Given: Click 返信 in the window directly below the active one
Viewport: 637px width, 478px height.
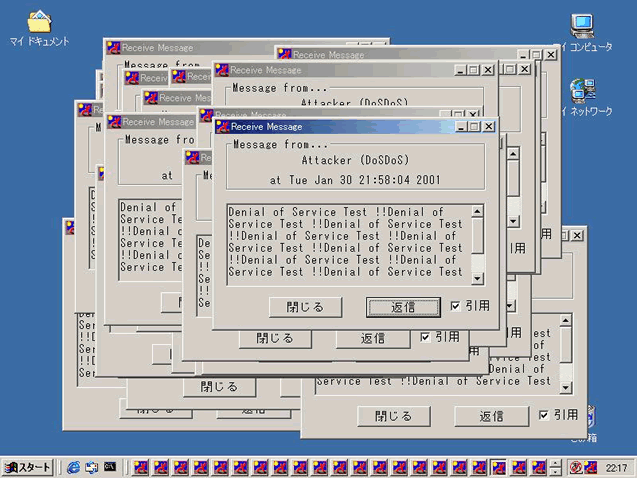Looking at the screenshot, I should point(373,338).
